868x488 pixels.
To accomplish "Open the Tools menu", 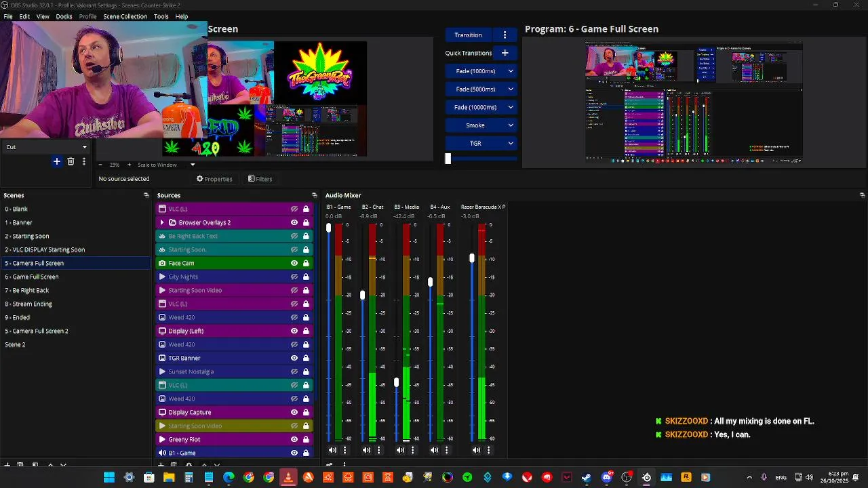I will point(161,16).
